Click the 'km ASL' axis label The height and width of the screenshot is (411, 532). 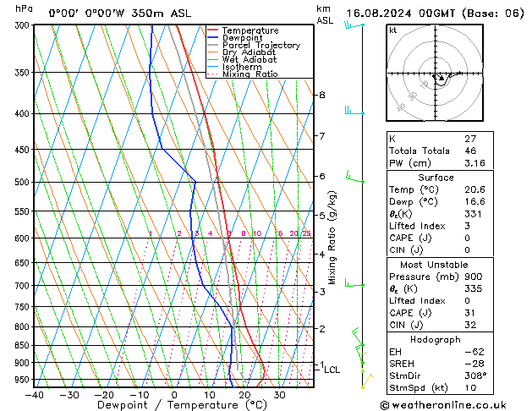(x=325, y=14)
